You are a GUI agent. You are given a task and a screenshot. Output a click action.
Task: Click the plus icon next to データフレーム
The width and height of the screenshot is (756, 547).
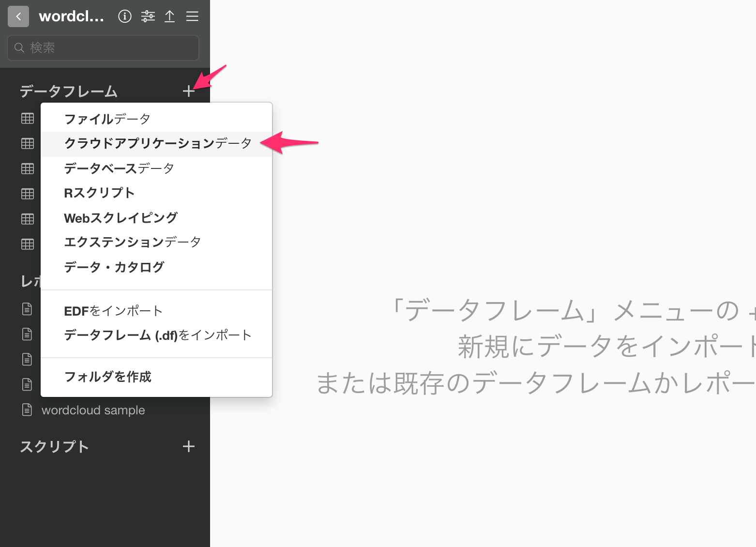[189, 91]
